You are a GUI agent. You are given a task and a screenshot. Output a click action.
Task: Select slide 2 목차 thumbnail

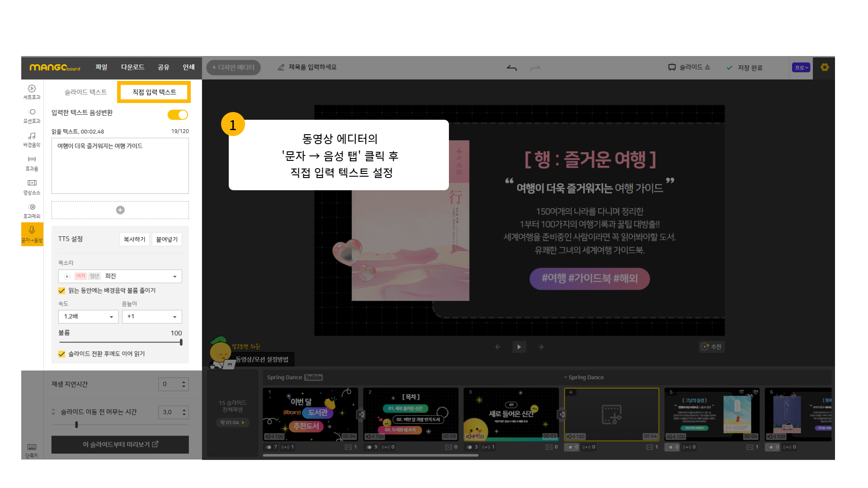coord(410,414)
